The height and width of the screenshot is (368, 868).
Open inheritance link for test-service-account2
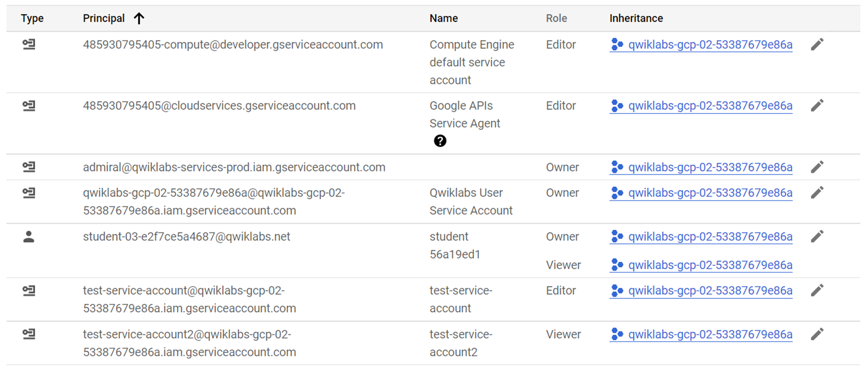[710, 334]
